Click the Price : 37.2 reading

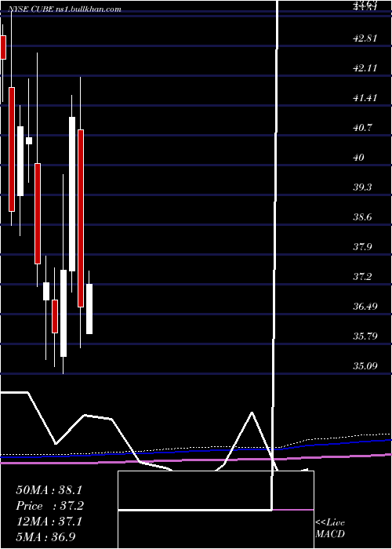[x=50, y=505]
